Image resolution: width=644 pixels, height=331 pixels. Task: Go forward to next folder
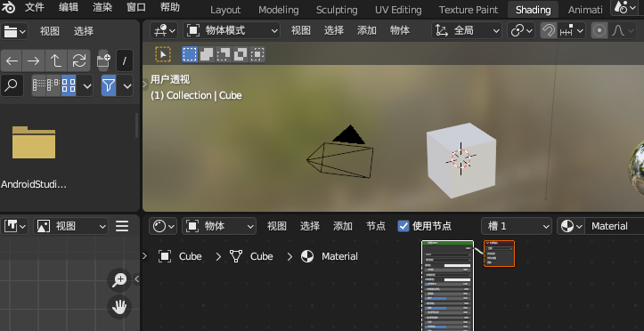click(34, 61)
